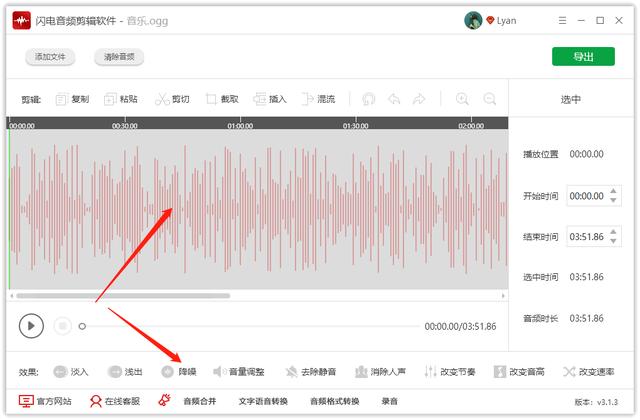Image resolution: width=640 pixels, height=420 pixels.
Task: Play the audio with the play button
Action: click(x=31, y=326)
